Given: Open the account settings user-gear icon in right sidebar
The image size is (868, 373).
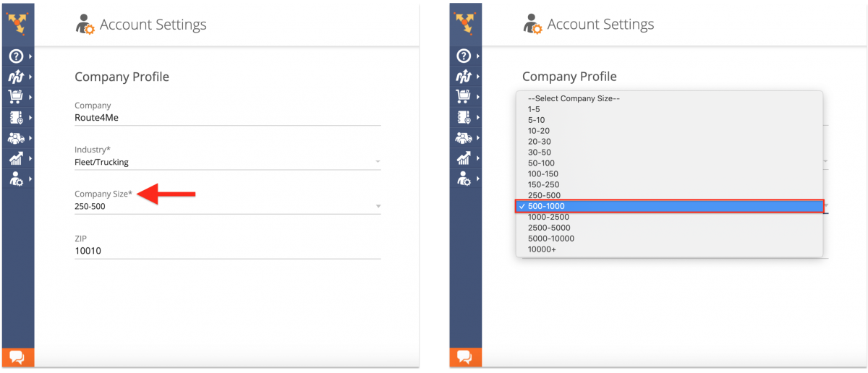Looking at the screenshot, I should pyautogui.click(x=464, y=179).
